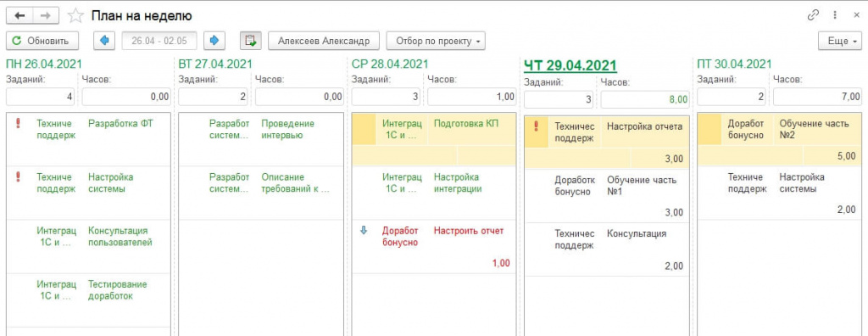Click the blue down arrow on Настроить отчет
The image size is (868, 336).
click(x=364, y=231)
